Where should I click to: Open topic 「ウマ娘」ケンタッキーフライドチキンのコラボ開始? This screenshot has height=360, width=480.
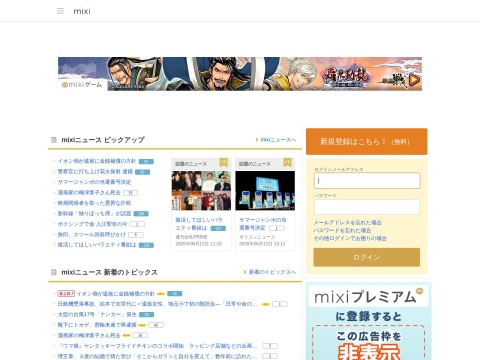pos(158,346)
